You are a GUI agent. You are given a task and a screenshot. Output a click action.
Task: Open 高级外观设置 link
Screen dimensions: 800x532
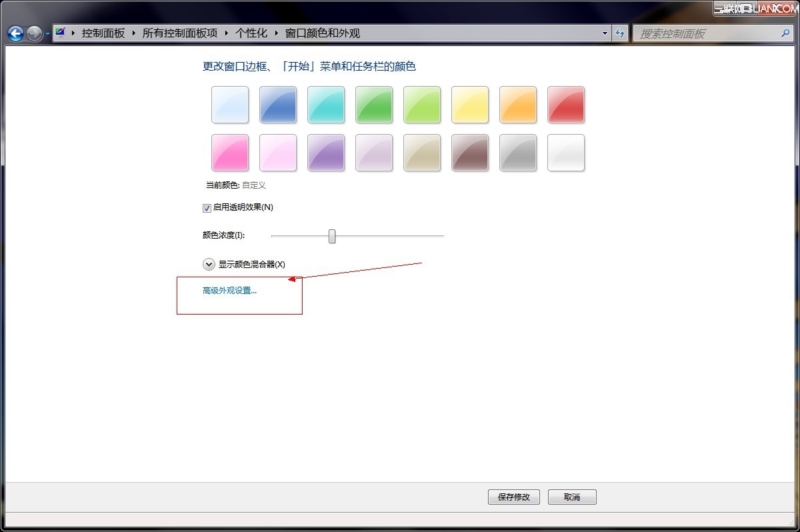(229, 291)
